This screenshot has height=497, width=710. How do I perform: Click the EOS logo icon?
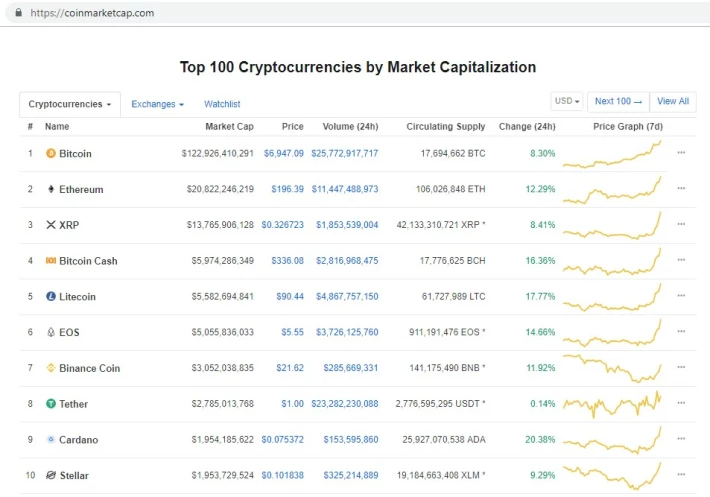[51, 332]
